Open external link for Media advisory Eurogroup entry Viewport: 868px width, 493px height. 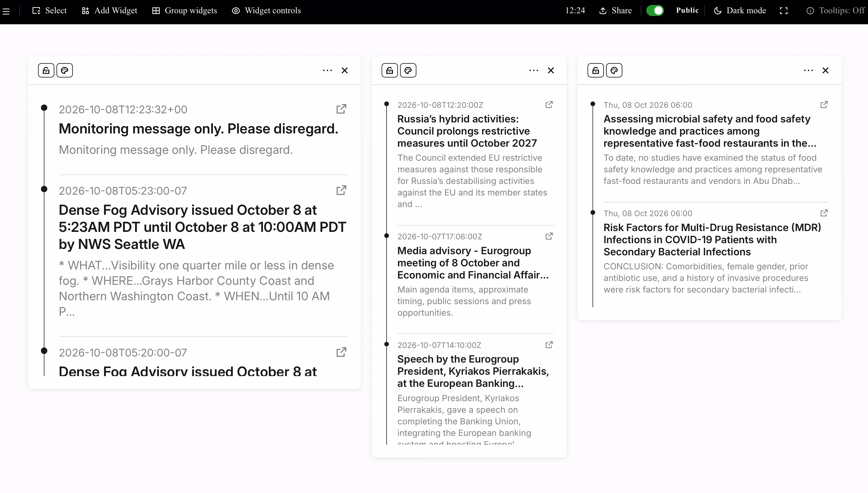click(549, 236)
